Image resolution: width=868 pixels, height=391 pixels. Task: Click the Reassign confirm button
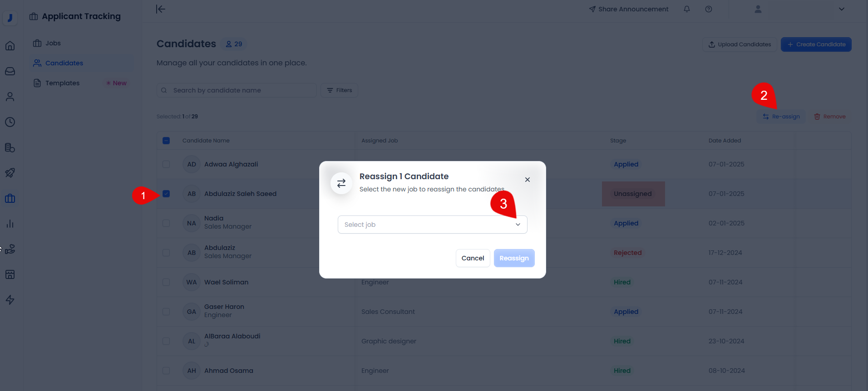[x=514, y=258]
